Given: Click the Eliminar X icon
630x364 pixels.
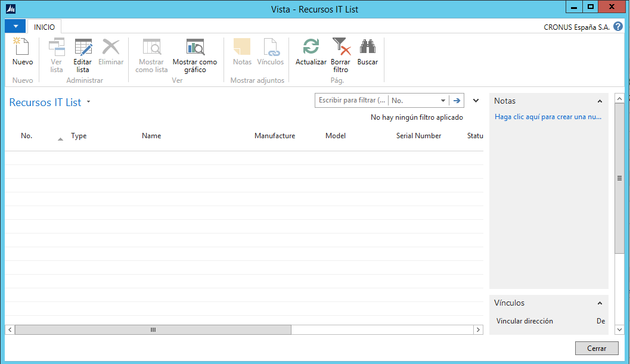Looking at the screenshot, I should coord(111,46).
